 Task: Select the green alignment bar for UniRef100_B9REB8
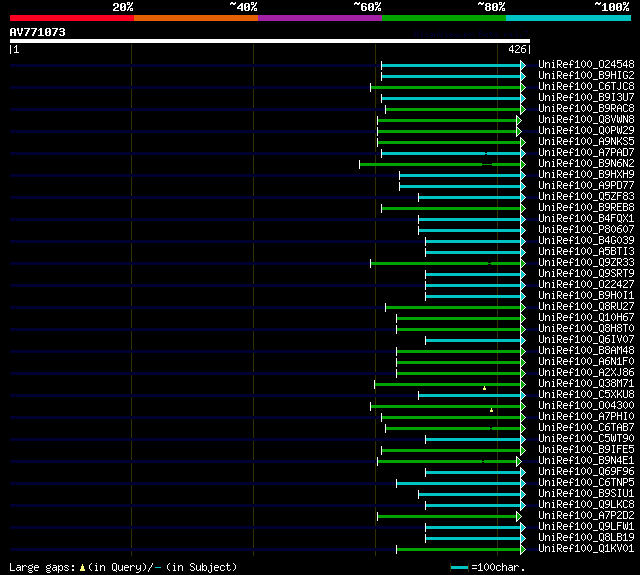pos(451,209)
